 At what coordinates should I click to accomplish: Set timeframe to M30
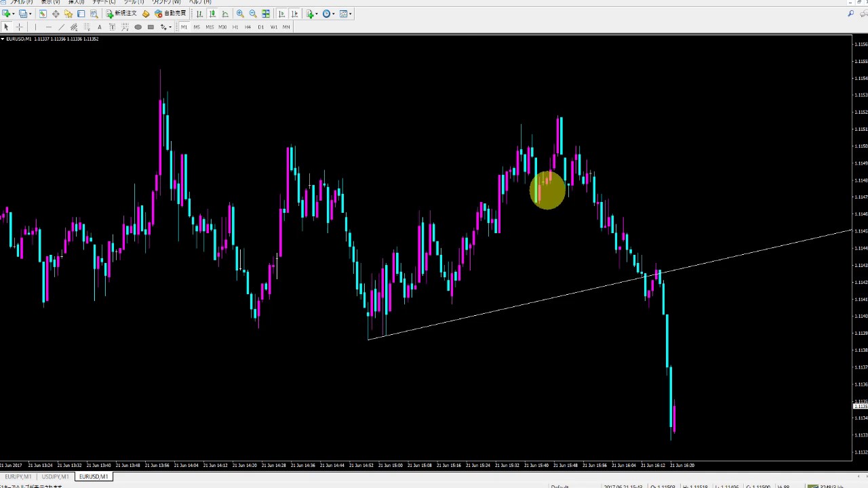pyautogui.click(x=222, y=27)
